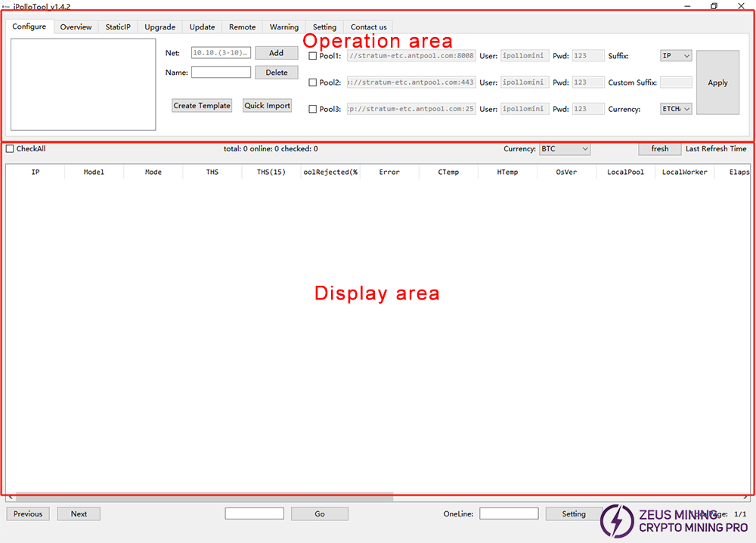The height and width of the screenshot is (543, 756).
Task: Click the large Apply button
Action: (717, 82)
